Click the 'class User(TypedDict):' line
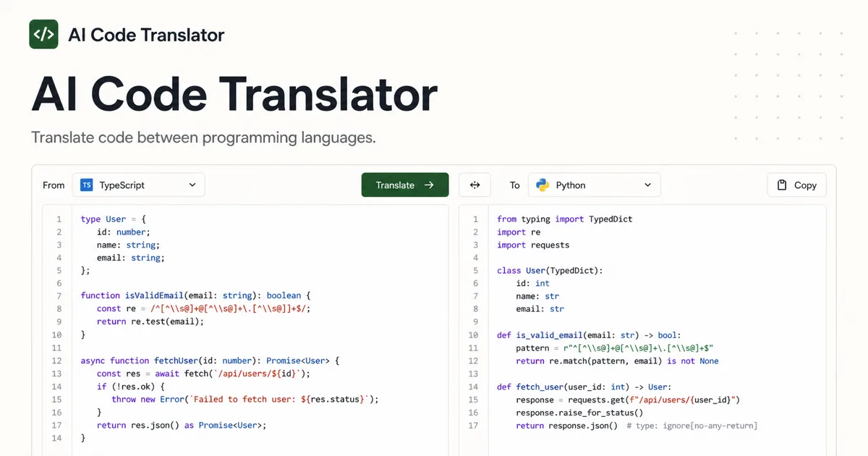The width and height of the screenshot is (868, 456). pos(550,271)
